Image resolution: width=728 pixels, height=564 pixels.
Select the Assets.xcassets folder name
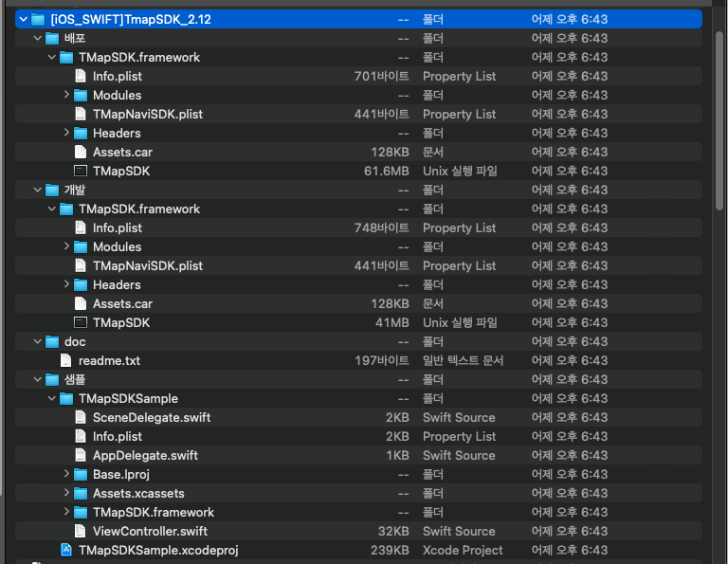point(138,494)
